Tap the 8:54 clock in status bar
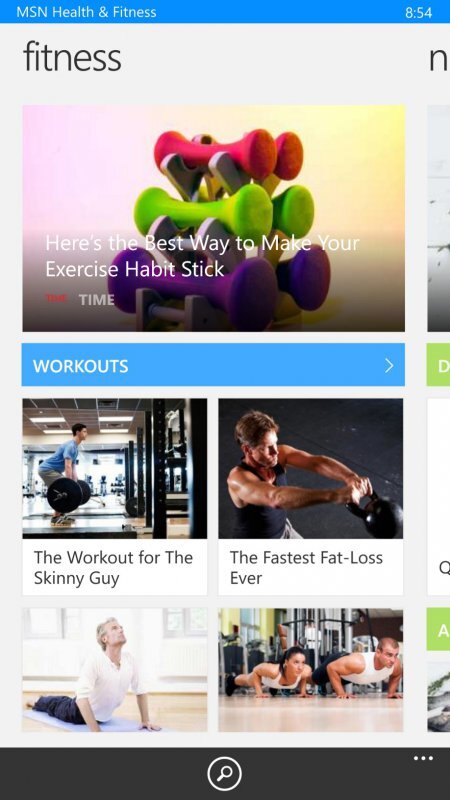This screenshot has height=800, width=450. click(418, 12)
